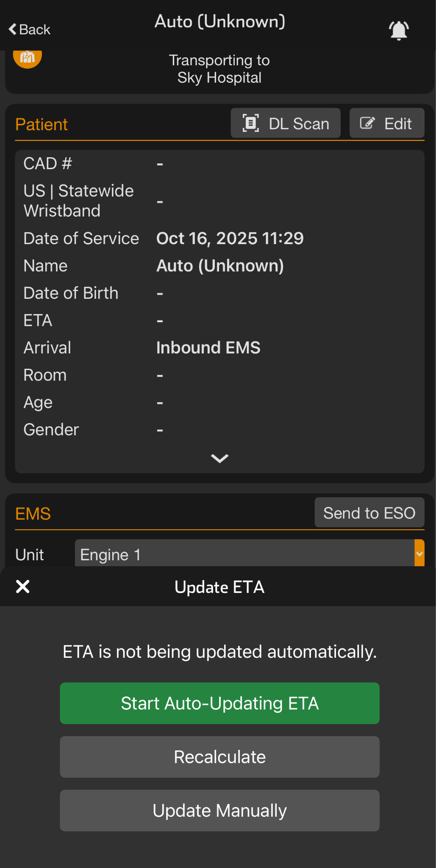This screenshot has height=868, width=436.
Task: Tap the orange patient status icon
Action: coord(28,58)
